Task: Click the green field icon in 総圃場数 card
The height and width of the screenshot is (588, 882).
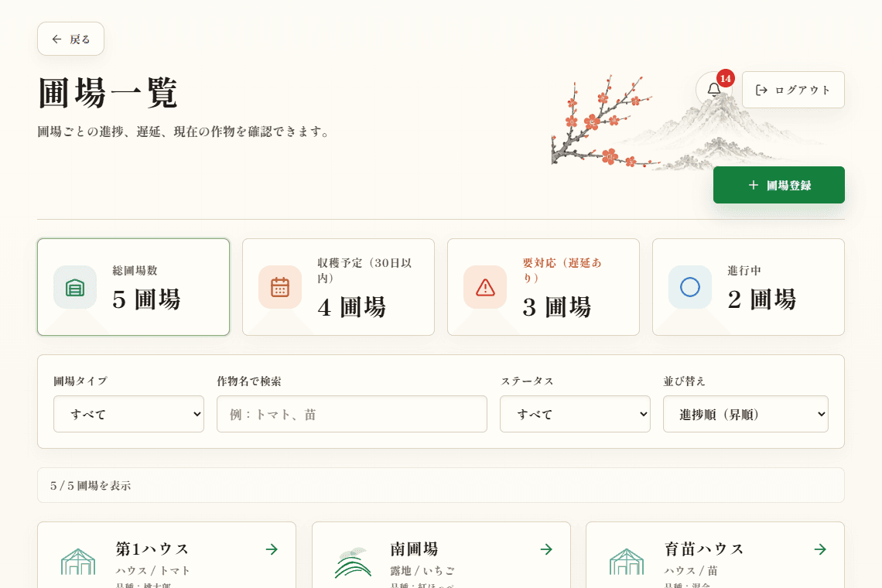Action: (x=75, y=288)
